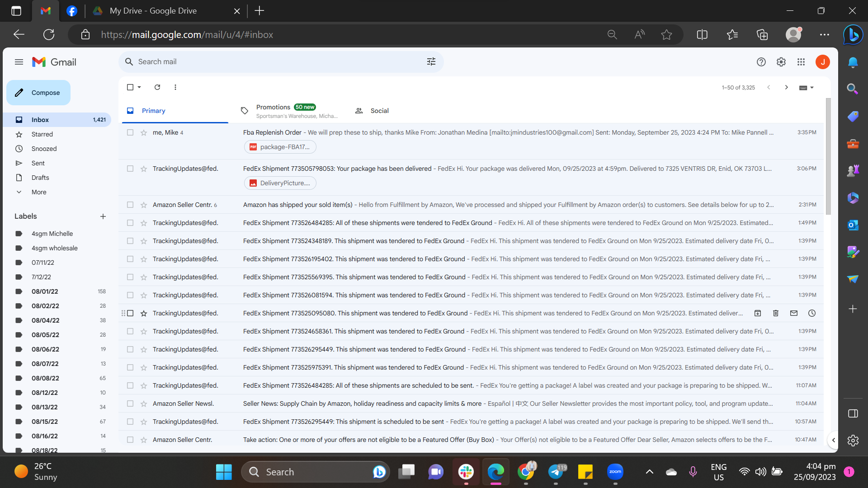Create a new label with plus icon

103,216
